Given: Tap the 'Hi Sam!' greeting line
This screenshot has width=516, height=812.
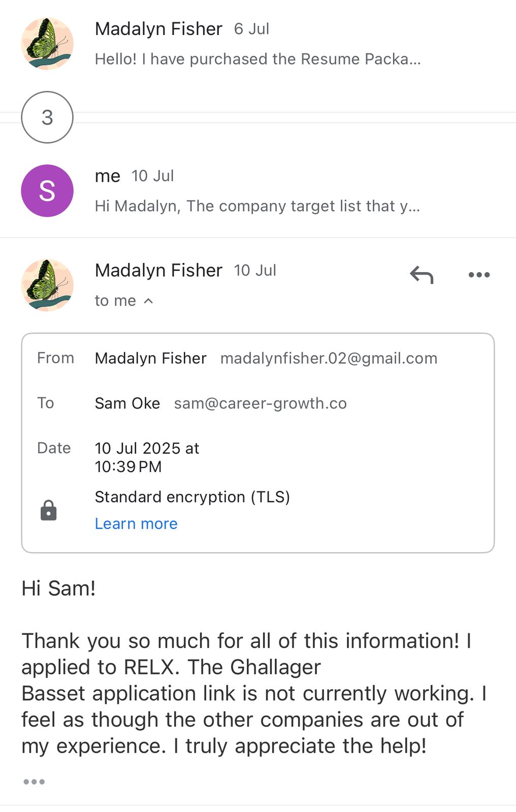Looking at the screenshot, I should coord(58,589).
